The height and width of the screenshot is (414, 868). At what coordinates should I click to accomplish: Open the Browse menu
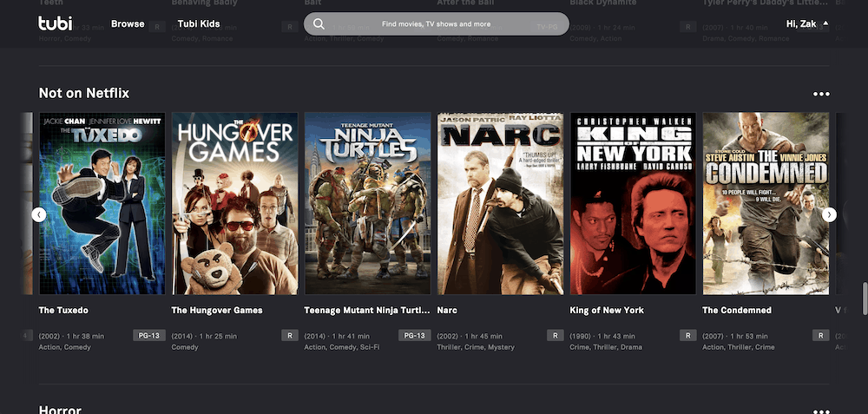coord(128,23)
